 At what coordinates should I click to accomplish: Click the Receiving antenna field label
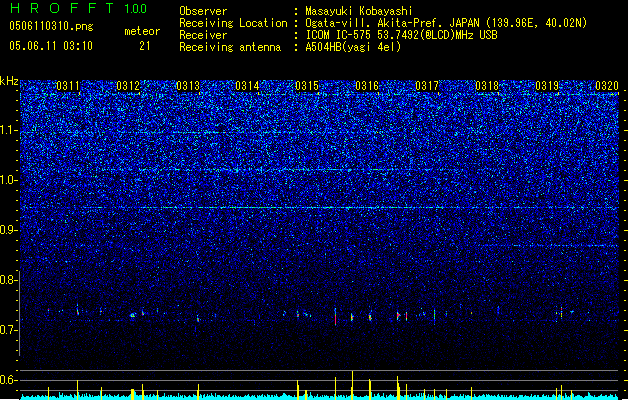point(230,47)
